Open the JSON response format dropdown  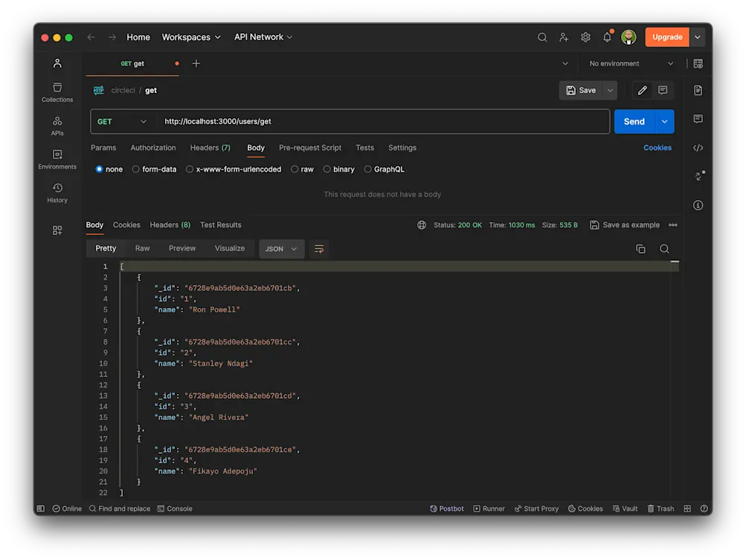coord(281,248)
